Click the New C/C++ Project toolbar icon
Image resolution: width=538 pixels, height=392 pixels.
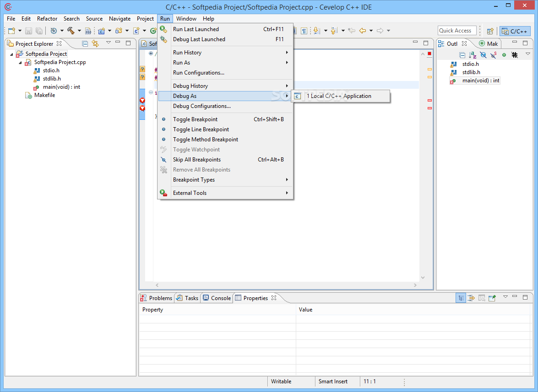pyautogui.click(x=101, y=31)
